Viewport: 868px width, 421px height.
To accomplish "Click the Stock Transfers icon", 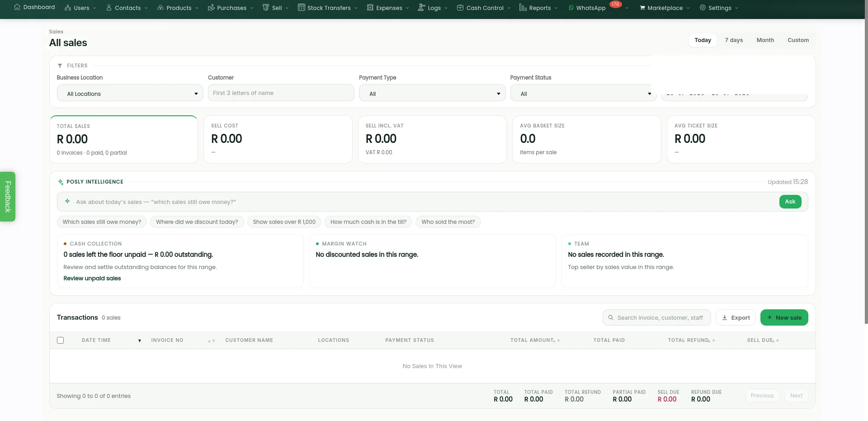I will point(302,8).
